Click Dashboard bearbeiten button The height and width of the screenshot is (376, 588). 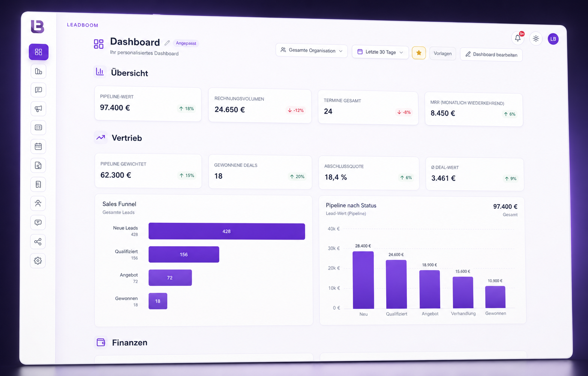[491, 55]
